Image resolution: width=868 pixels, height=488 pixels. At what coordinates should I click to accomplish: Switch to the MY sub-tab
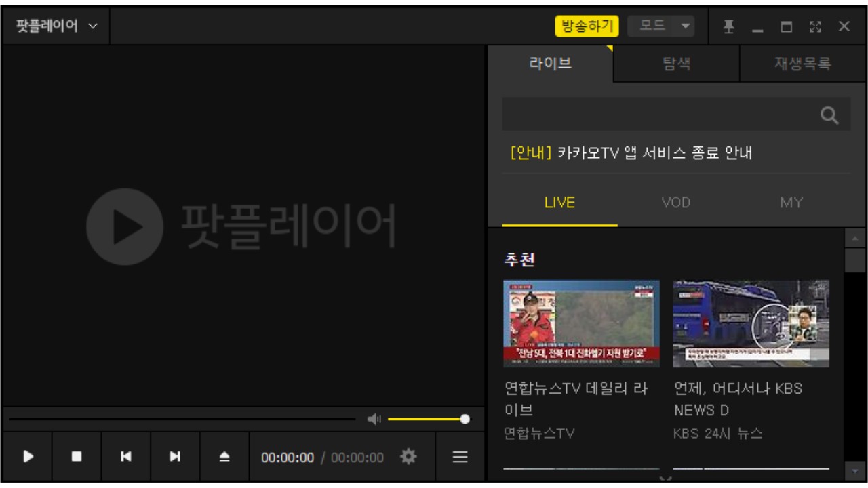(x=791, y=203)
